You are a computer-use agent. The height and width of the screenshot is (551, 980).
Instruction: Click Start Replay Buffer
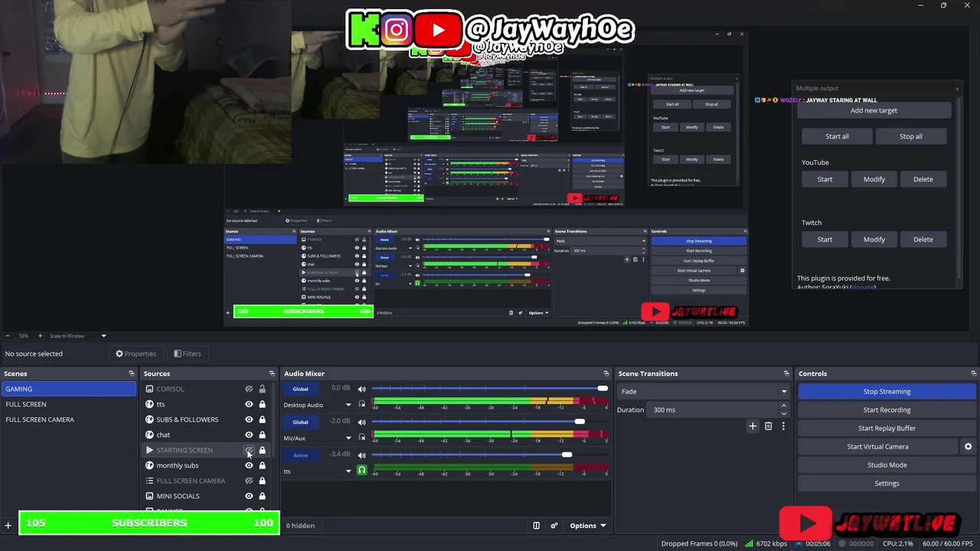pos(887,428)
